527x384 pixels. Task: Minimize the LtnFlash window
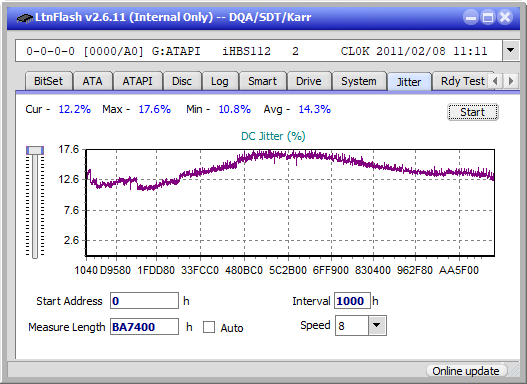point(471,17)
